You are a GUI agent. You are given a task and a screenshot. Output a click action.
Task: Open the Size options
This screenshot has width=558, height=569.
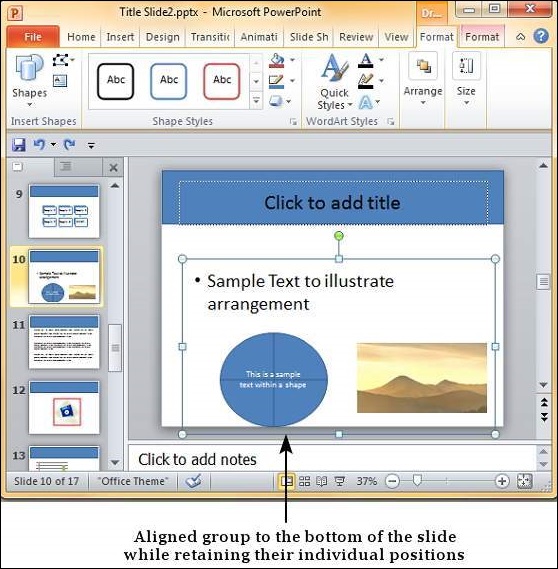point(466,79)
